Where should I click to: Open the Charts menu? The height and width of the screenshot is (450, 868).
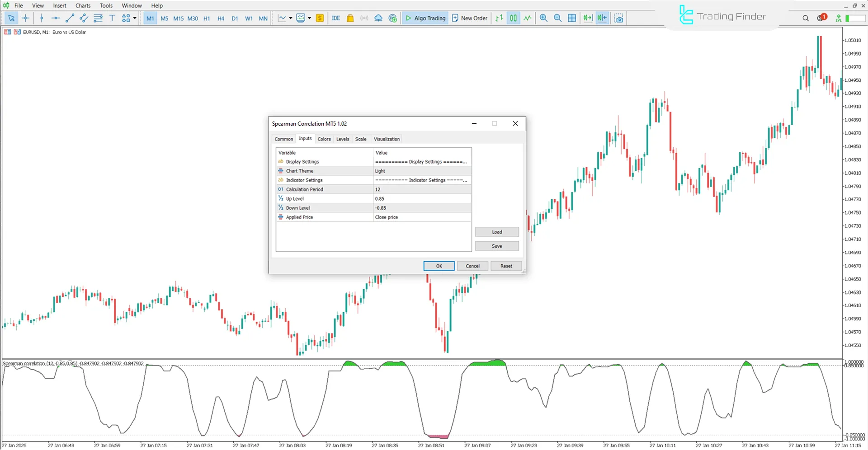tap(83, 5)
